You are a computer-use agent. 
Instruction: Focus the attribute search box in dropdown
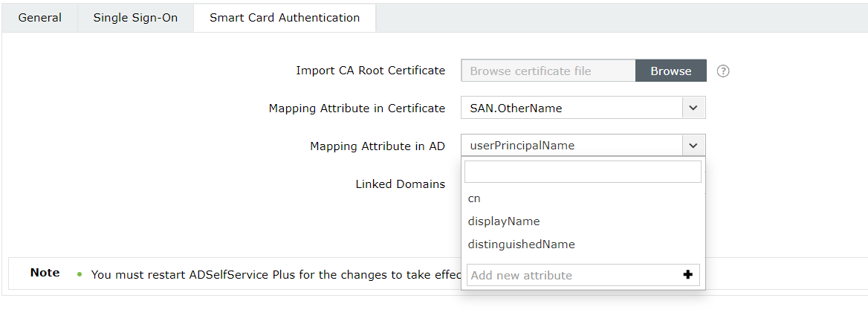(x=583, y=172)
